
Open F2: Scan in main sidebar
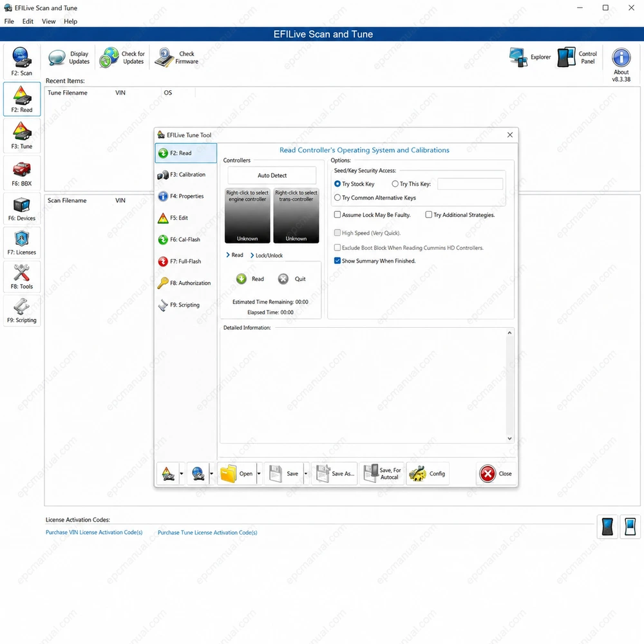click(x=21, y=62)
